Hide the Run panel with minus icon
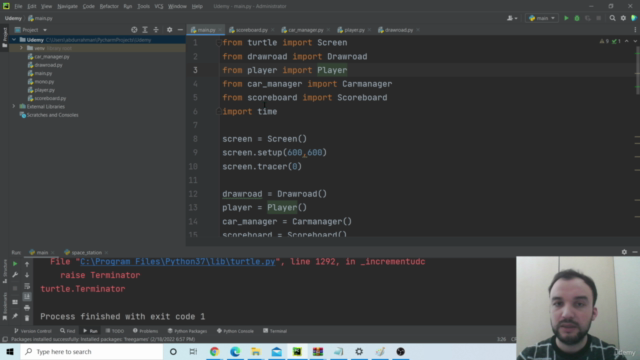Image resolution: width=640 pixels, height=360 pixels. [635, 252]
